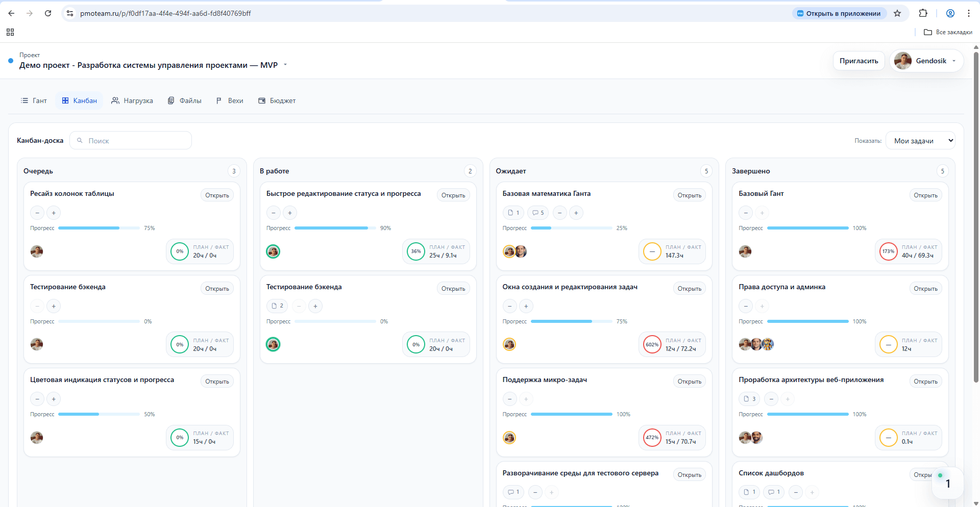Switch to the Гант tab

[34, 100]
